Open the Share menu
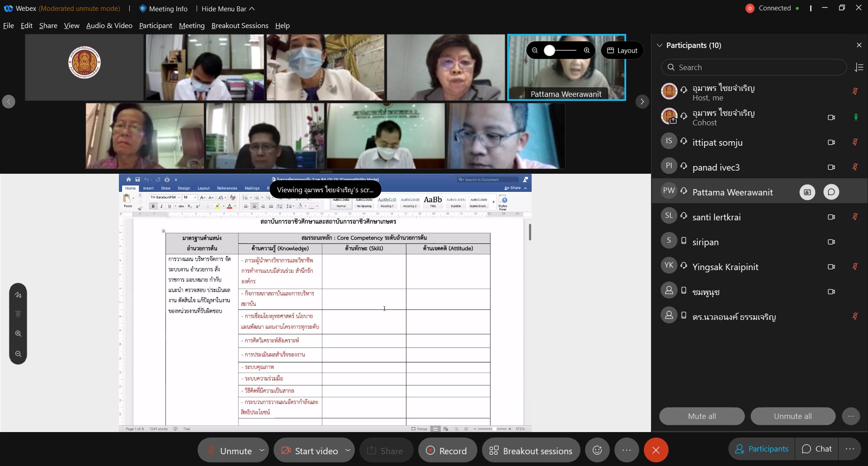Image resolution: width=868 pixels, height=466 pixels. (x=48, y=26)
